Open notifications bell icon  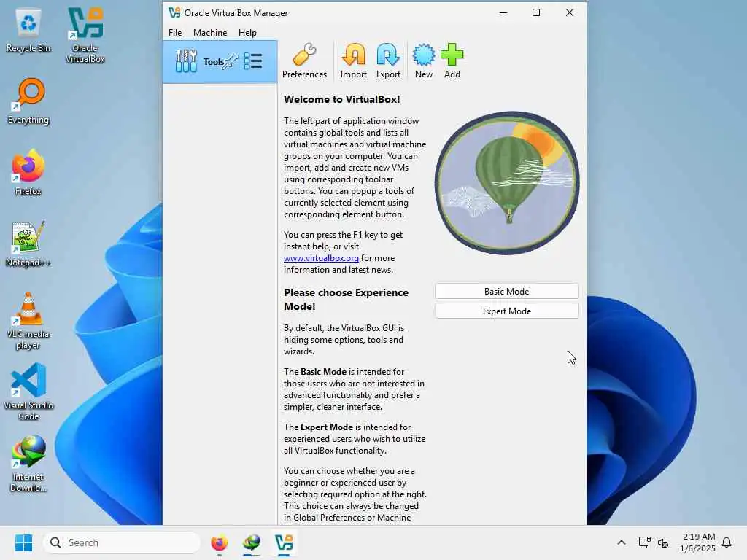pos(727,542)
